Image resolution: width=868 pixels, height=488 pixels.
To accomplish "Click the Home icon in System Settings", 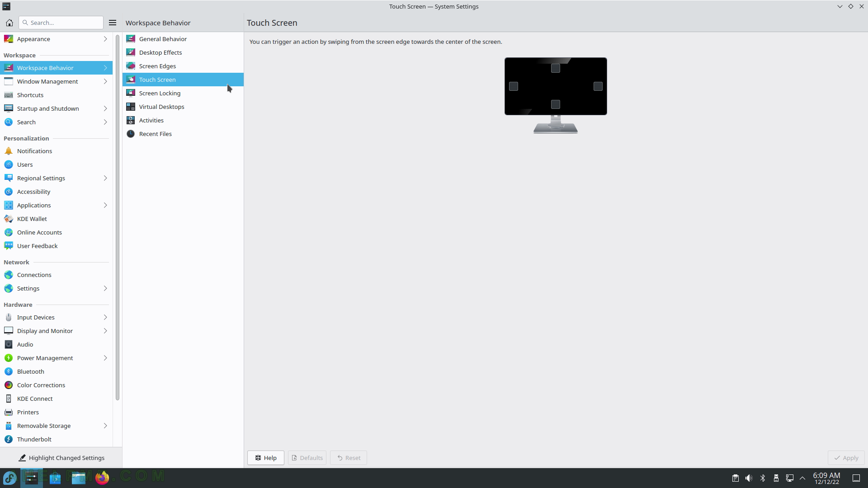I will pyautogui.click(x=9, y=23).
